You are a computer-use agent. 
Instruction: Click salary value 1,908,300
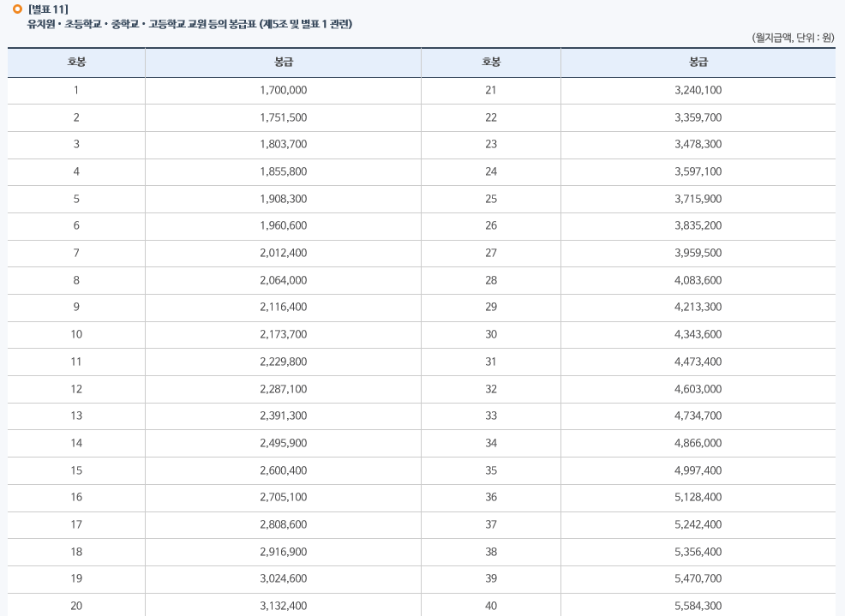(284, 199)
